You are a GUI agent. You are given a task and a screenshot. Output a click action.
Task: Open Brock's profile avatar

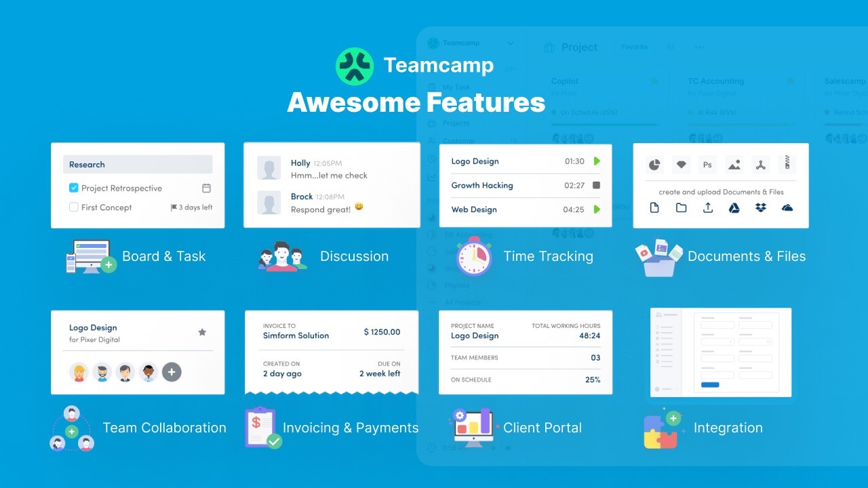(x=269, y=202)
